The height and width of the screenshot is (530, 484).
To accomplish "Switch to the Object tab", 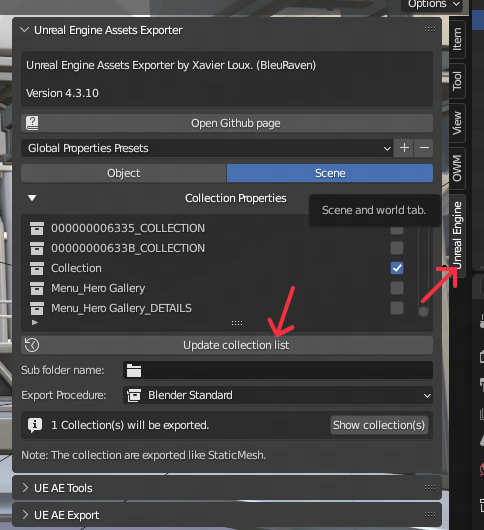I will click(124, 173).
